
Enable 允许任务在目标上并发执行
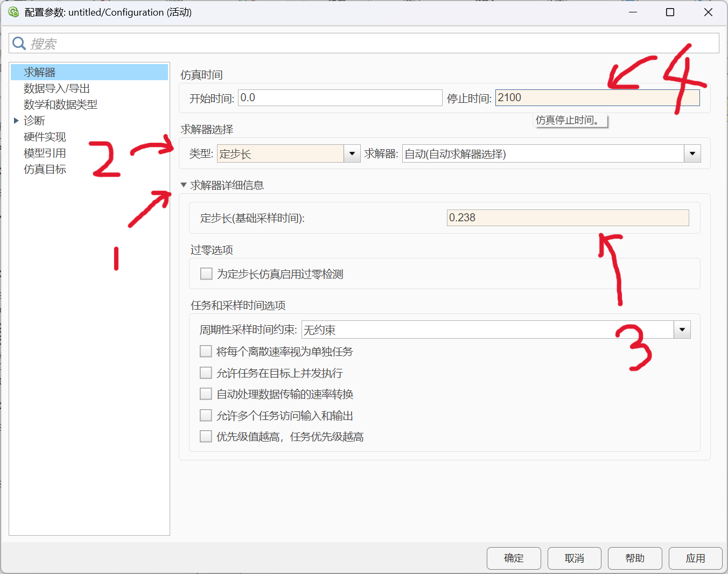[x=206, y=373]
